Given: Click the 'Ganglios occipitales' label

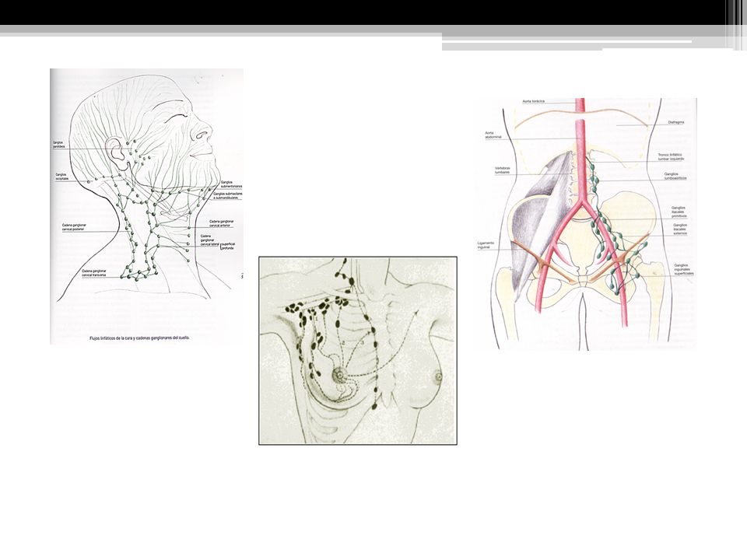Looking at the screenshot, I should 62,177.
